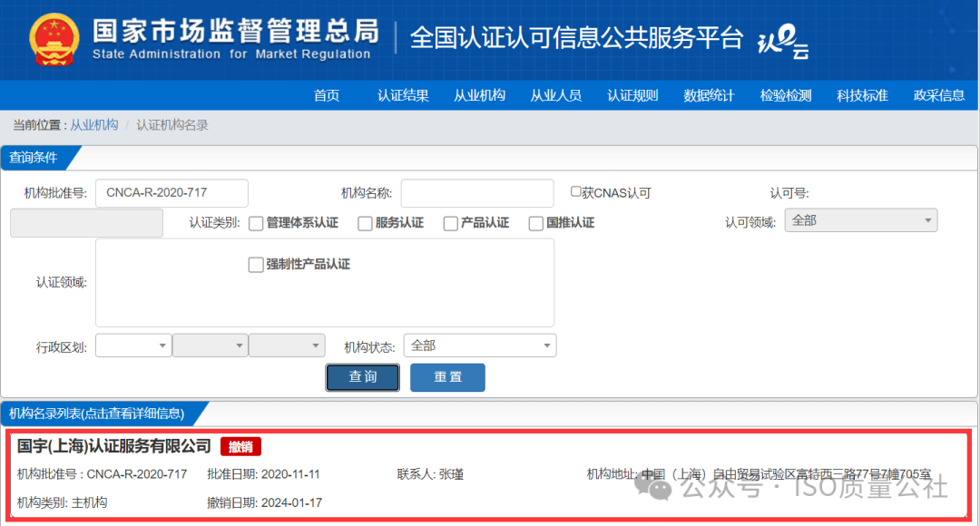The width and height of the screenshot is (980, 526).
Task: Click the 认e云 cloud logo
Action: [x=782, y=40]
